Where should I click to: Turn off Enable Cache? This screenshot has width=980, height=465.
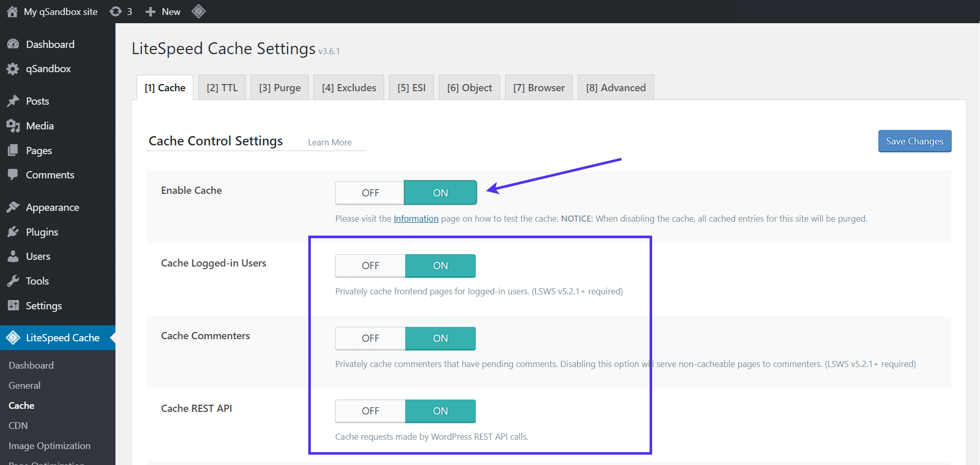click(370, 192)
